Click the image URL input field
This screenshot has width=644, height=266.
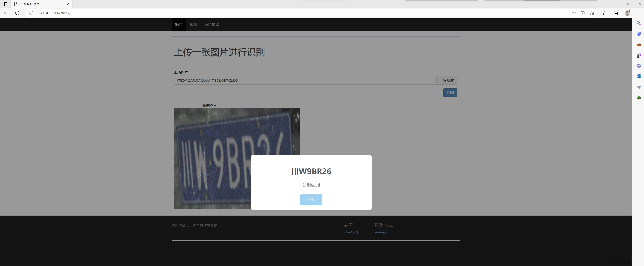tap(305, 80)
